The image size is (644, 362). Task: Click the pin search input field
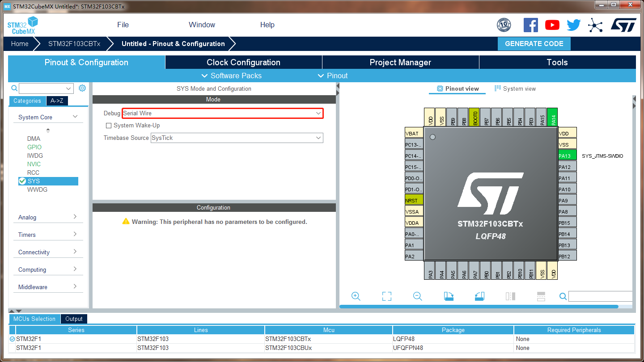600,296
